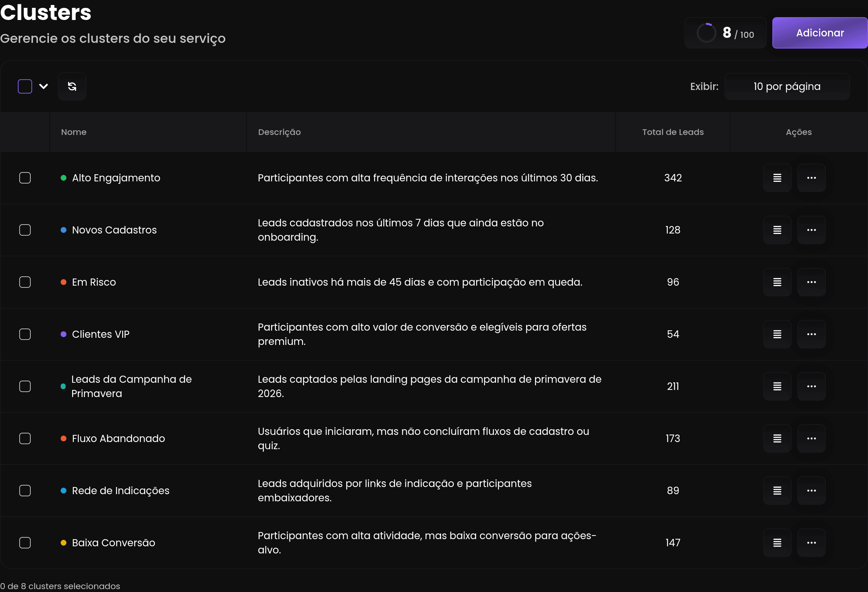The image size is (868, 592).
Task: Check the Rede de Indicações row checkbox
Action: pos(25,491)
